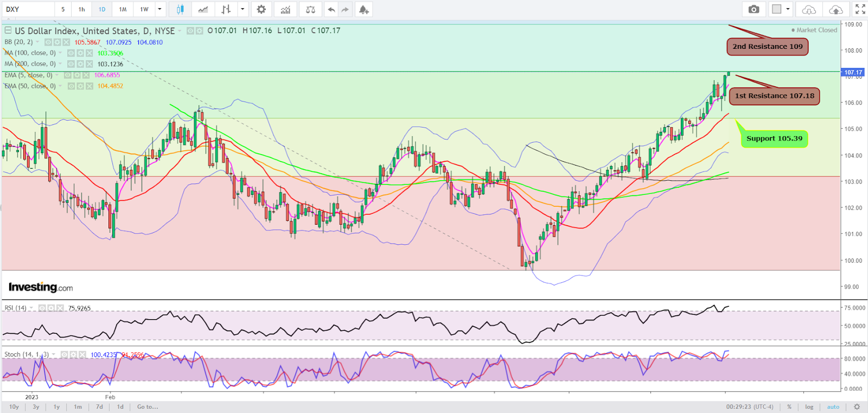This screenshot has height=413, width=868.
Task: Toggle visibility of US Dollar Index series
Action: (190, 31)
